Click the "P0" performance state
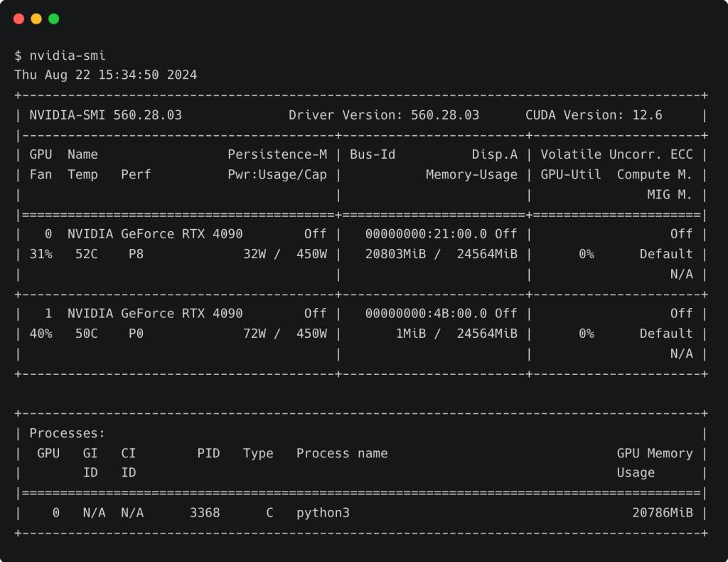 [136, 334]
